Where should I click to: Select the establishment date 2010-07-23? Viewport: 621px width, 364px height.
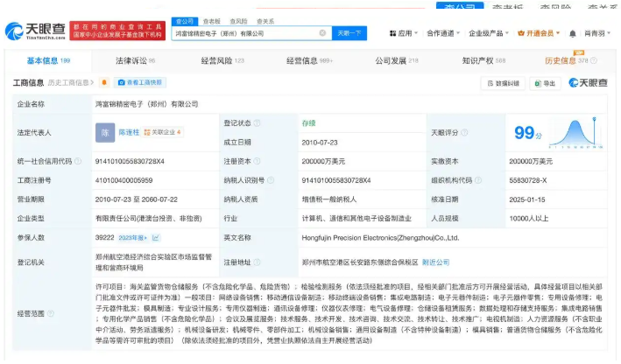pos(320,143)
